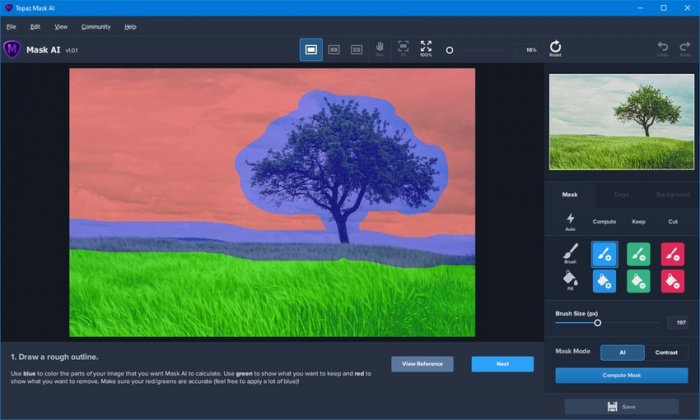Click the purple Mask AI logo
The image size is (700, 420).
[x=12, y=49]
